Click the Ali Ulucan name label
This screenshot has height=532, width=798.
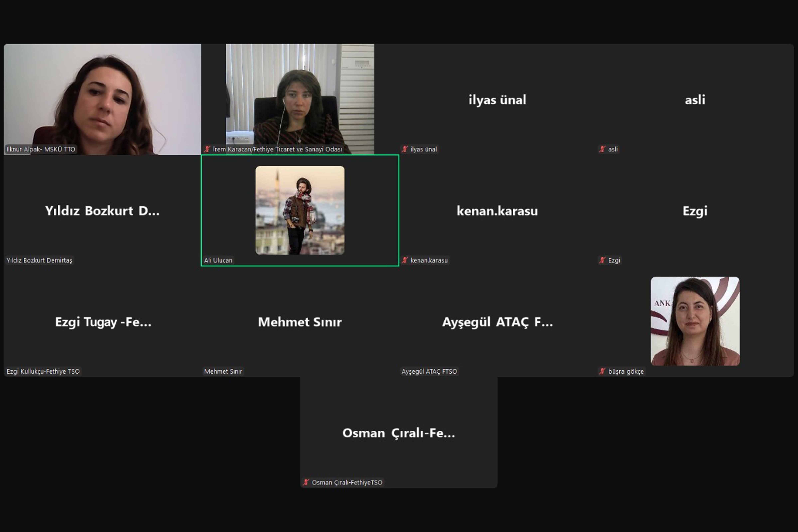pyautogui.click(x=218, y=260)
